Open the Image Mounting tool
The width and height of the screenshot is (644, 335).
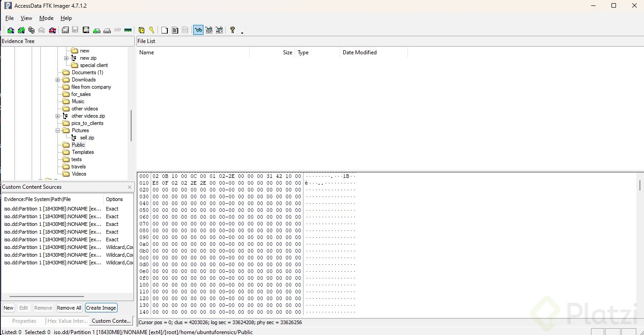coord(31,30)
